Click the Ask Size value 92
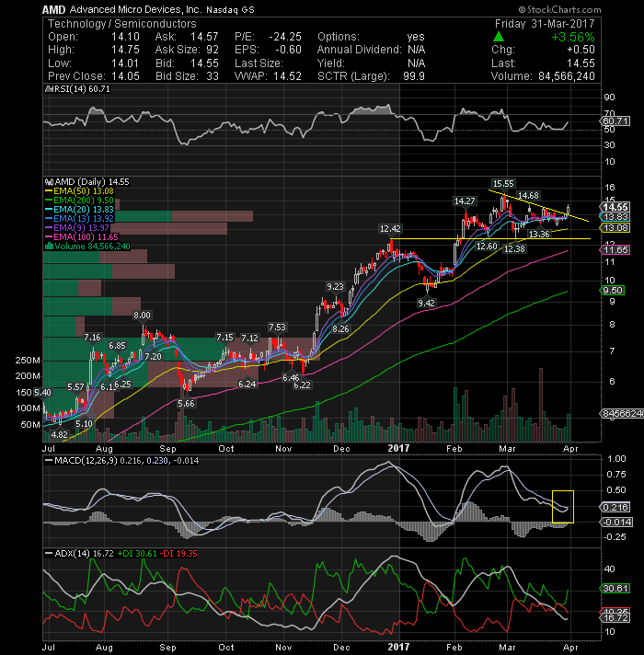Screen dimensions: 644x655 [213, 50]
